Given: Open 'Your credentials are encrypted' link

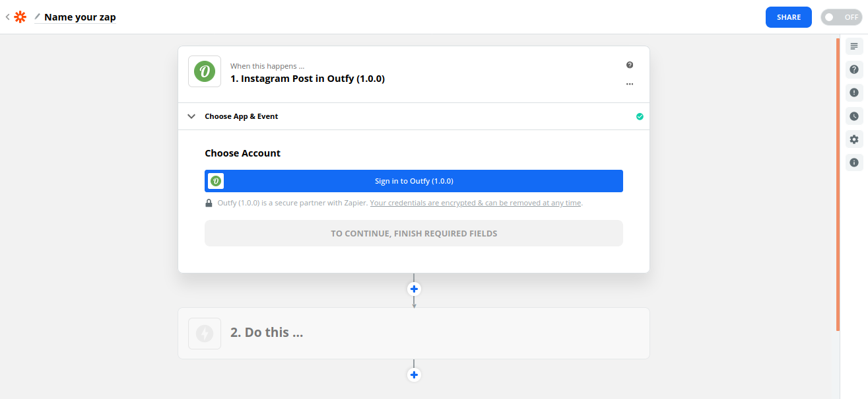Looking at the screenshot, I should 476,203.
